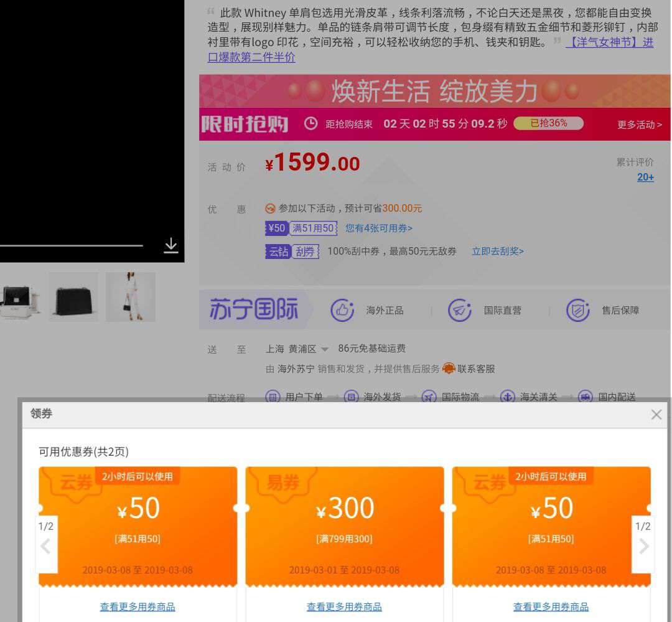Select the black bag thumbnail

coord(73,297)
